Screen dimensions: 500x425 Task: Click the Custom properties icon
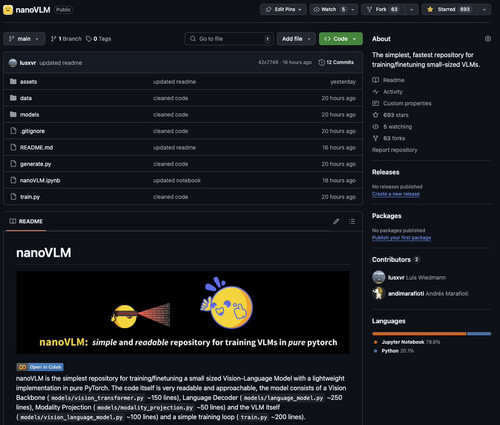[375, 103]
